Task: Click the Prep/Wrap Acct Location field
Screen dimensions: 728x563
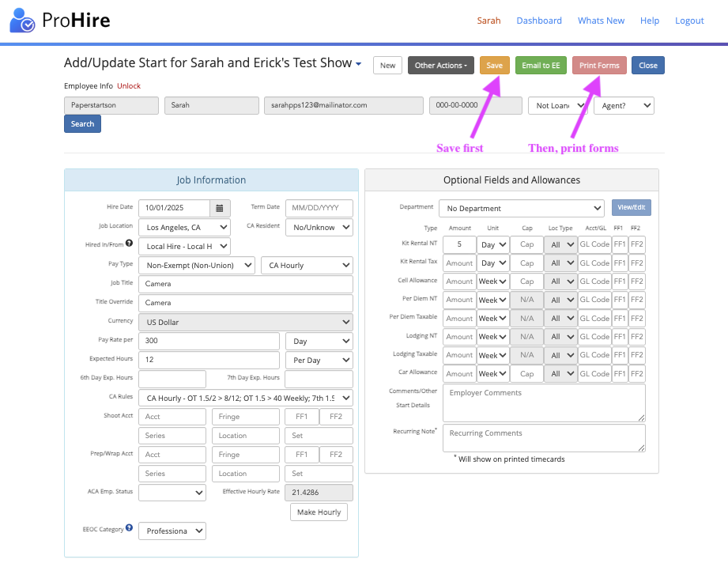Action: [x=246, y=474]
